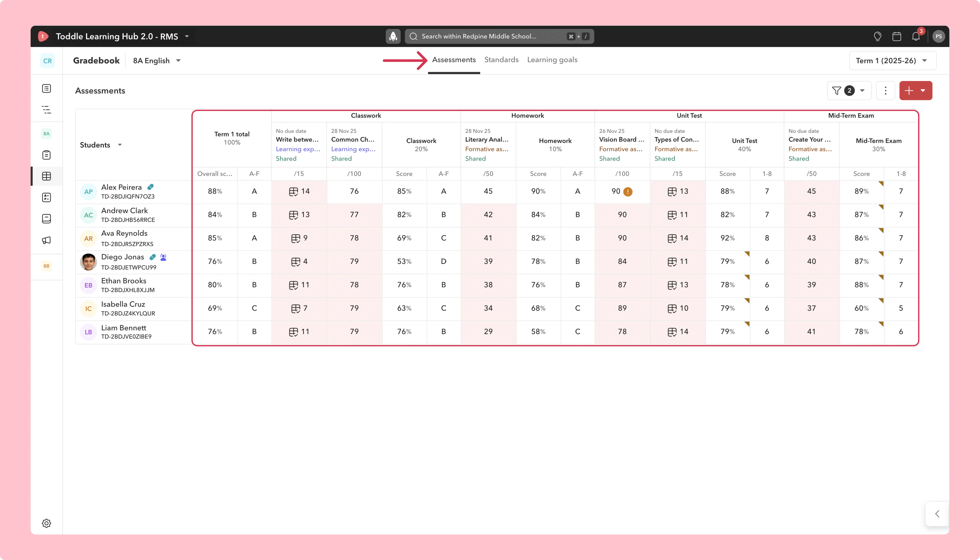
Task: Select the 8B class badge
Action: [47, 266]
